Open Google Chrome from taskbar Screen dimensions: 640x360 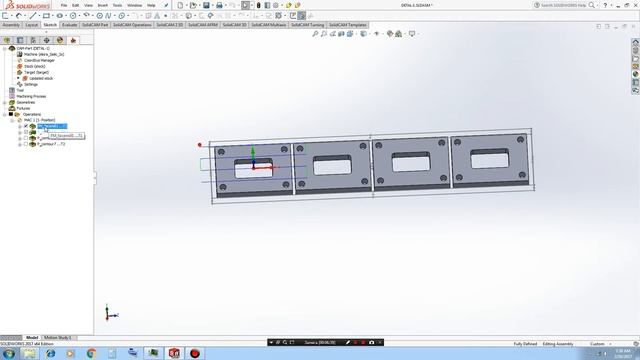coord(91,353)
